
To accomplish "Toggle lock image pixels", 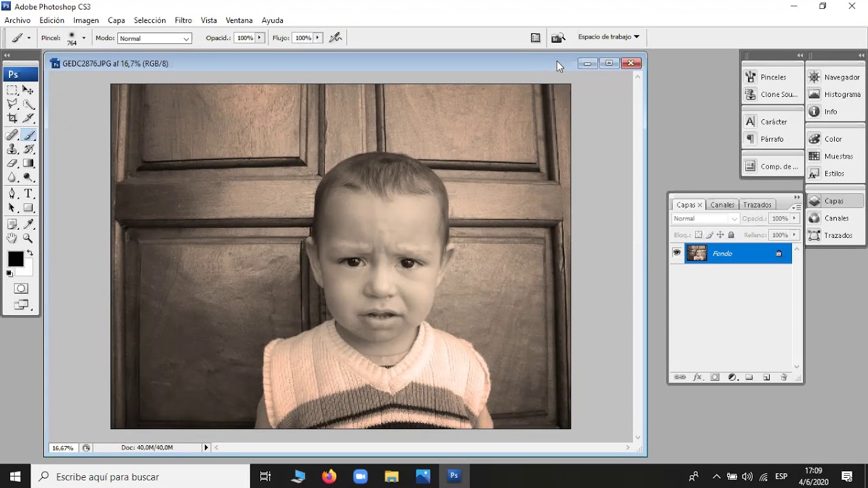I will point(709,235).
